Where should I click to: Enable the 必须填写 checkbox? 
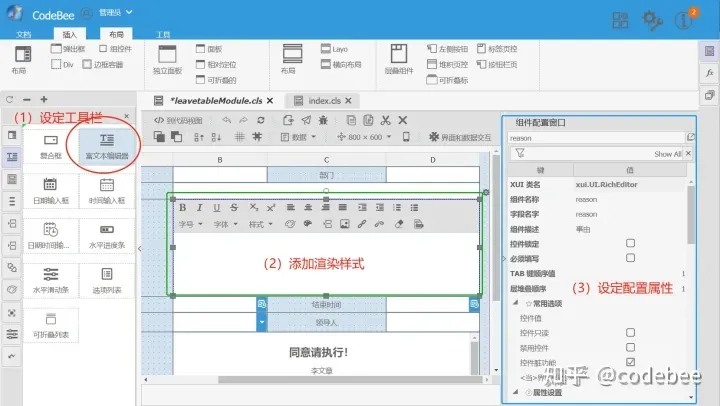630,258
